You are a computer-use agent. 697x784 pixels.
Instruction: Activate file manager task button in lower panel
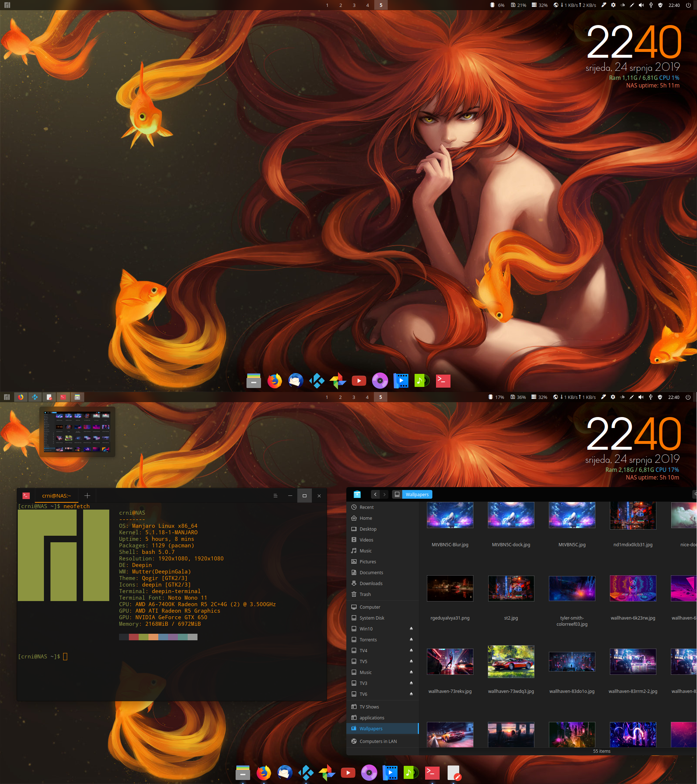point(77,397)
